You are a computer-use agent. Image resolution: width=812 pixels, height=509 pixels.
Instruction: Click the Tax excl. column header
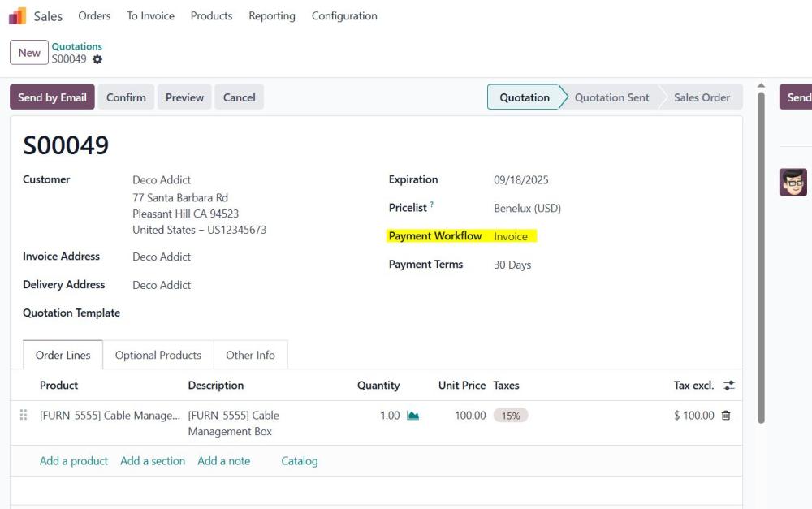pos(693,386)
